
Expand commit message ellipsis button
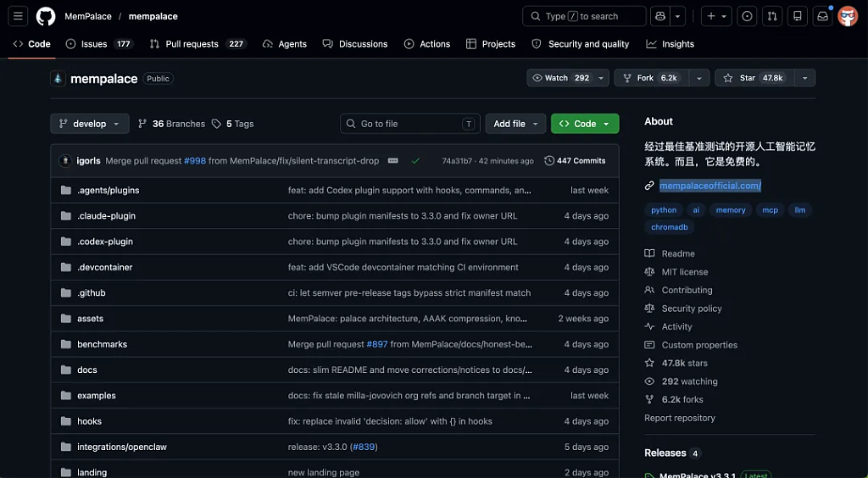pos(393,161)
